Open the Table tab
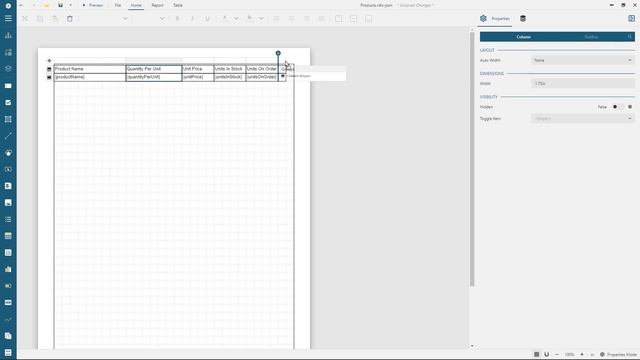Image resolution: width=640 pixels, height=360 pixels. (x=178, y=5)
